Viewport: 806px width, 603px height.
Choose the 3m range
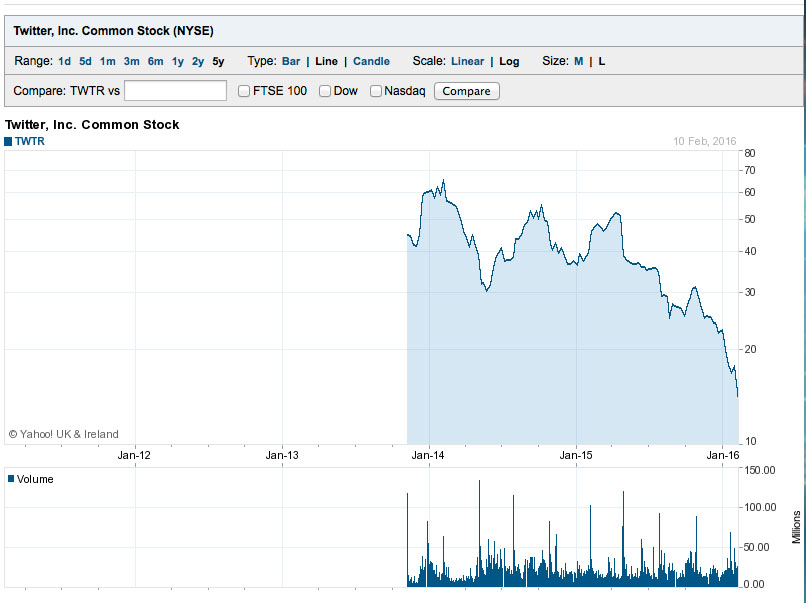[x=131, y=61]
